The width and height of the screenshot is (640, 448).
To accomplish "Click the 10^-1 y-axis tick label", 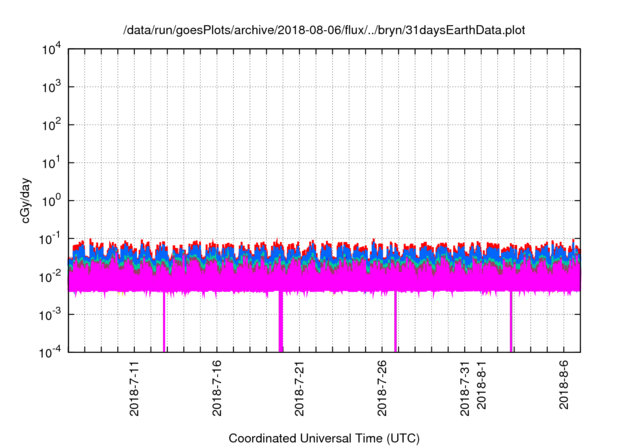I will click(50, 239).
